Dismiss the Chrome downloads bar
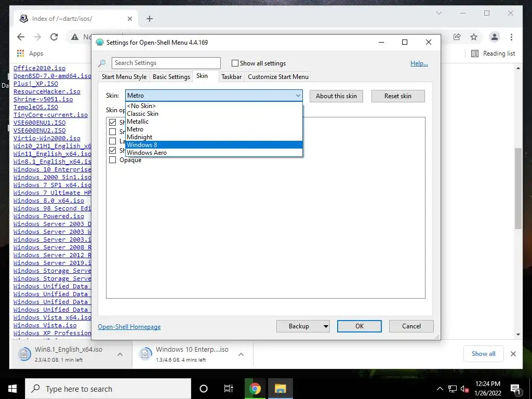Screen dimensions: 532x399 pyautogui.click(x=513, y=354)
